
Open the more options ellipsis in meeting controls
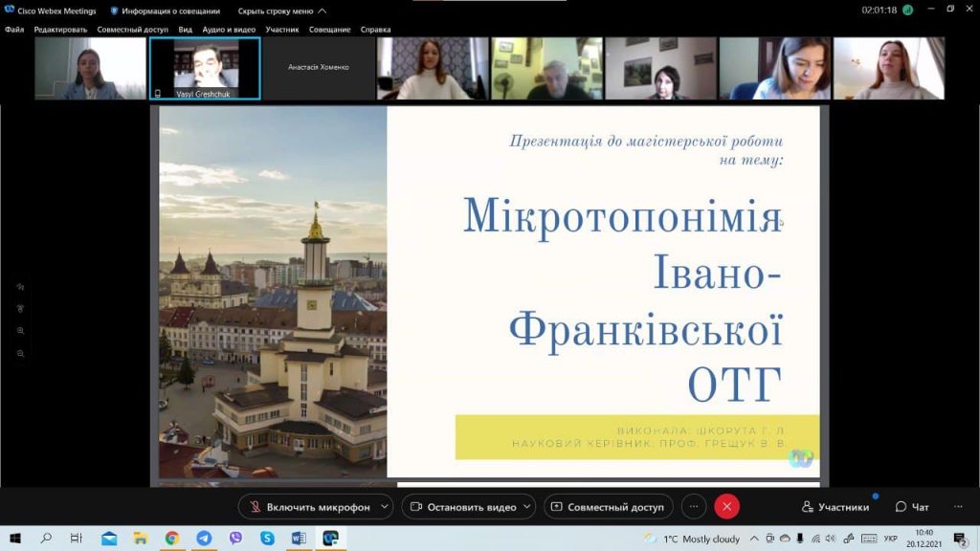pyautogui.click(x=694, y=507)
